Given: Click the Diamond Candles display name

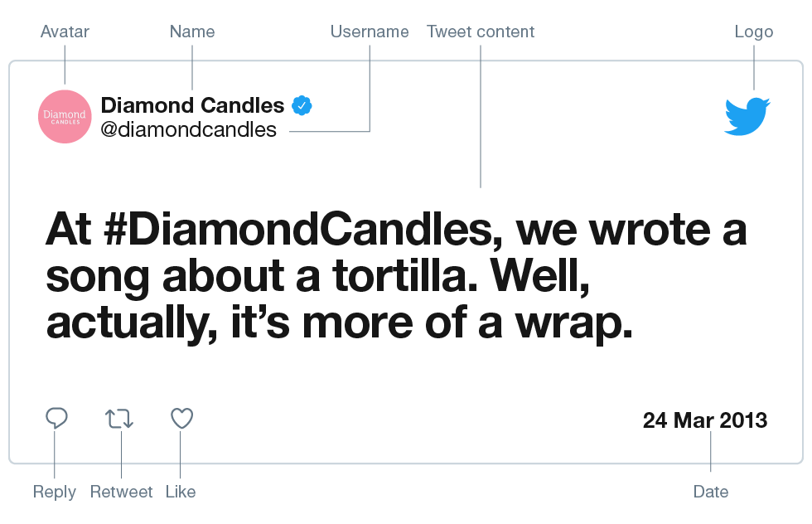Looking at the screenshot, I should click(192, 105).
